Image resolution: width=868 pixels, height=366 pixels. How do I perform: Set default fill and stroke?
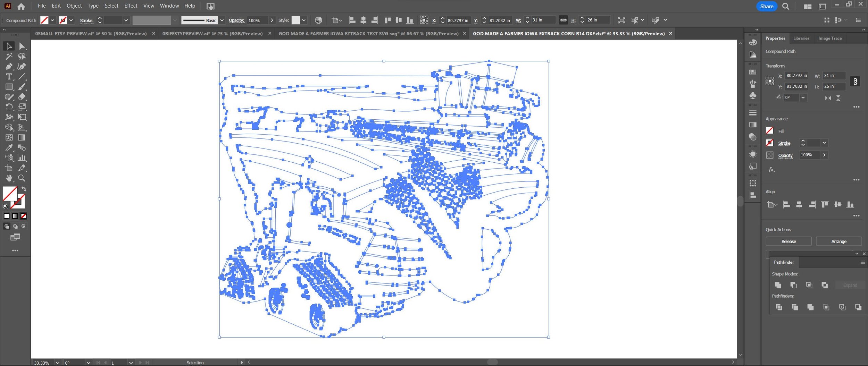point(5,206)
